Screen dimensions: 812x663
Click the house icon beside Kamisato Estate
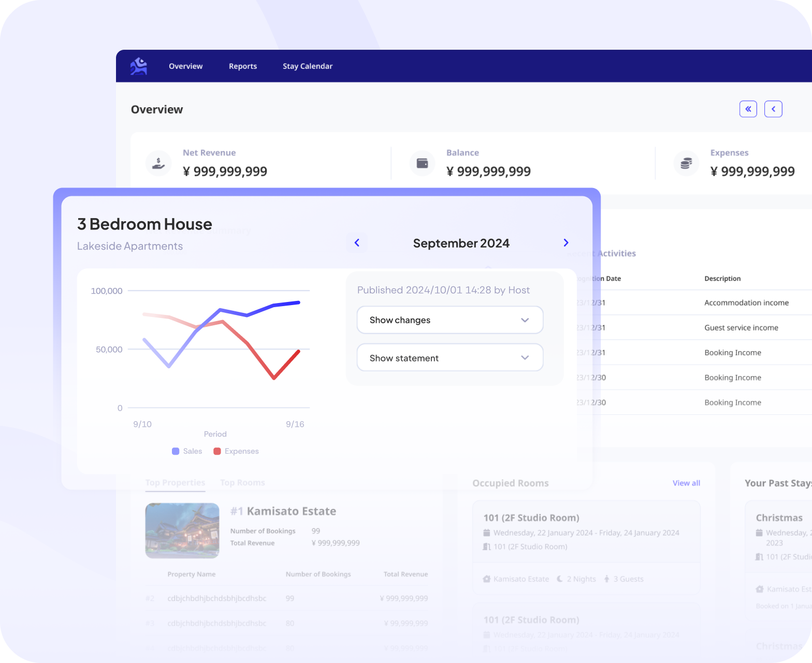point(486,579)
